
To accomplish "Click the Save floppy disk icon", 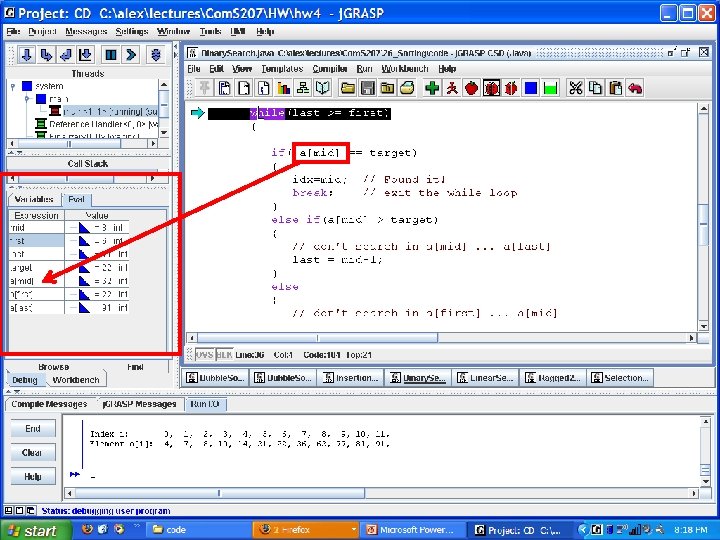I will point(367,88).
